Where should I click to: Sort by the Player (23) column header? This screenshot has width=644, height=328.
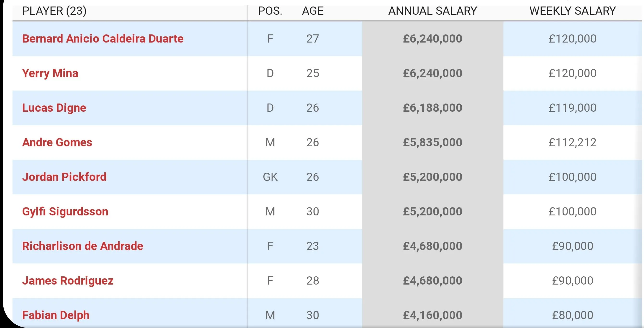click(x=54, y=11)
